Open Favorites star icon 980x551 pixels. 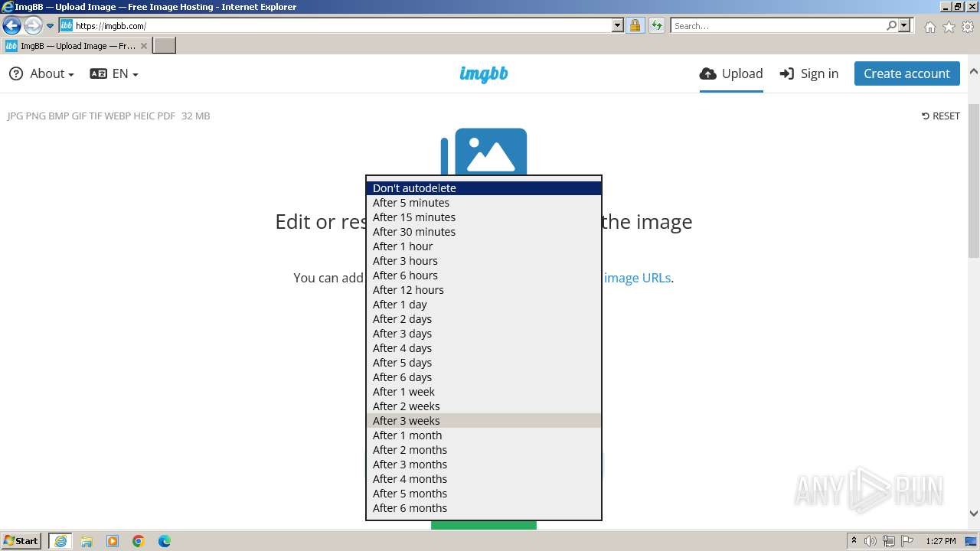[949, 27]
